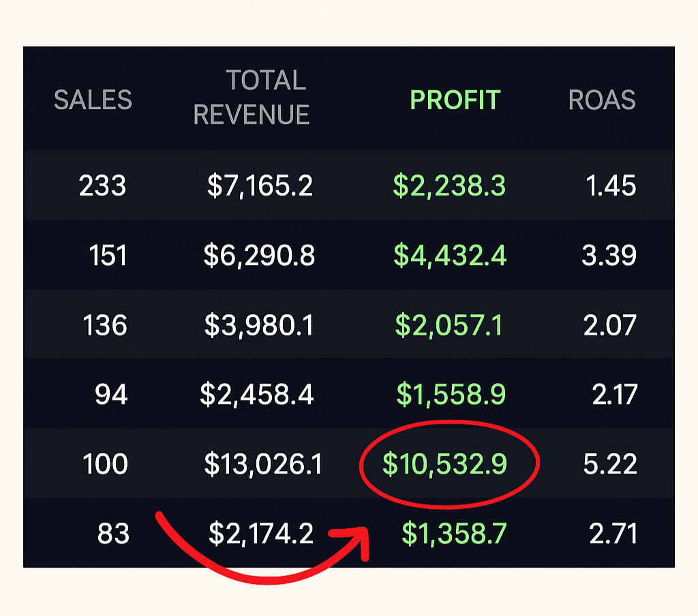The image size is (698, 616).
Task: Select the 233 sales cell
Action: 103,185
